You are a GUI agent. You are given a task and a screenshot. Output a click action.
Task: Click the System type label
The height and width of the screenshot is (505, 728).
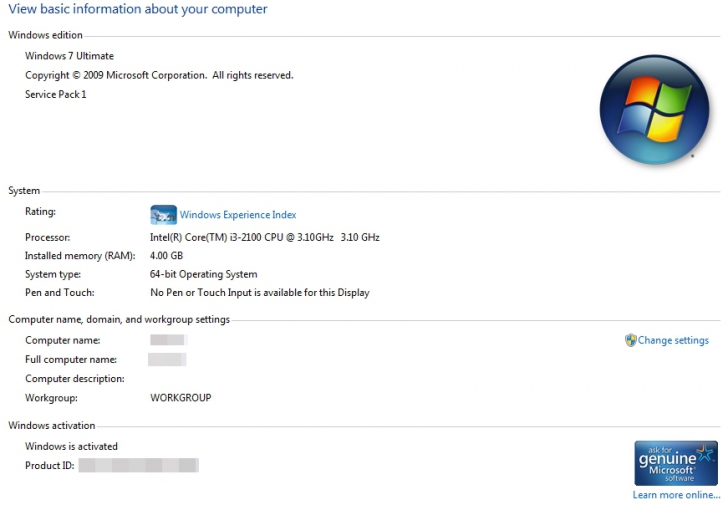pyautogui.click(x=53, y=274)
